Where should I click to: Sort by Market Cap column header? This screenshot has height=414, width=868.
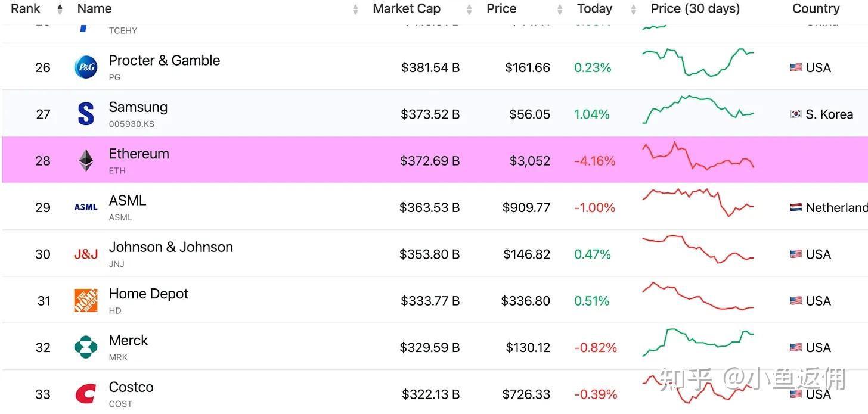[407, 9]
